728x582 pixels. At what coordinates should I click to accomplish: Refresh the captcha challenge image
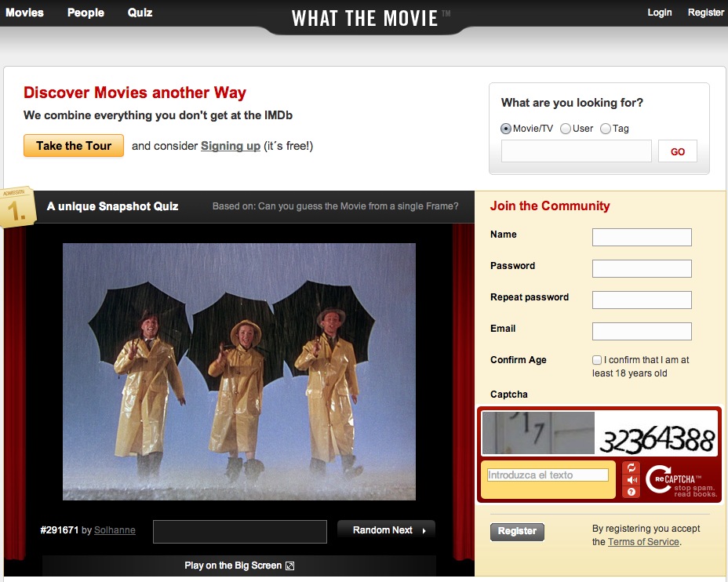point(632,467)
